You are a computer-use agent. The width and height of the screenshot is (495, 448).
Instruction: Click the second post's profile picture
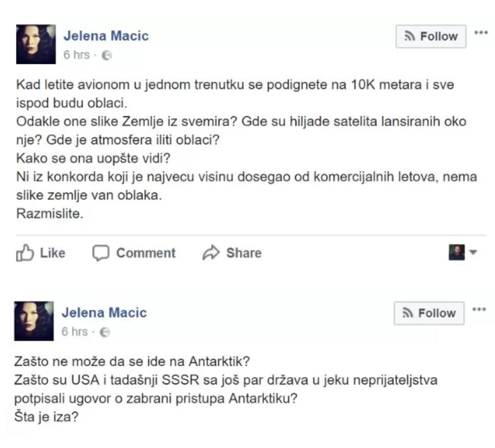pos(34,321)
